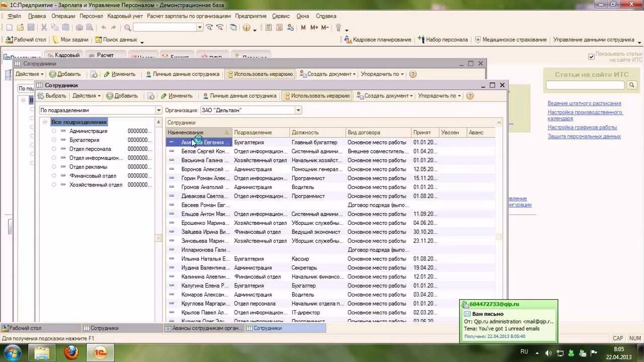The height and width of the screenshot is (362, 644).
Task: Collapse the Все подразделения tree node
Action: pos(45,122)
